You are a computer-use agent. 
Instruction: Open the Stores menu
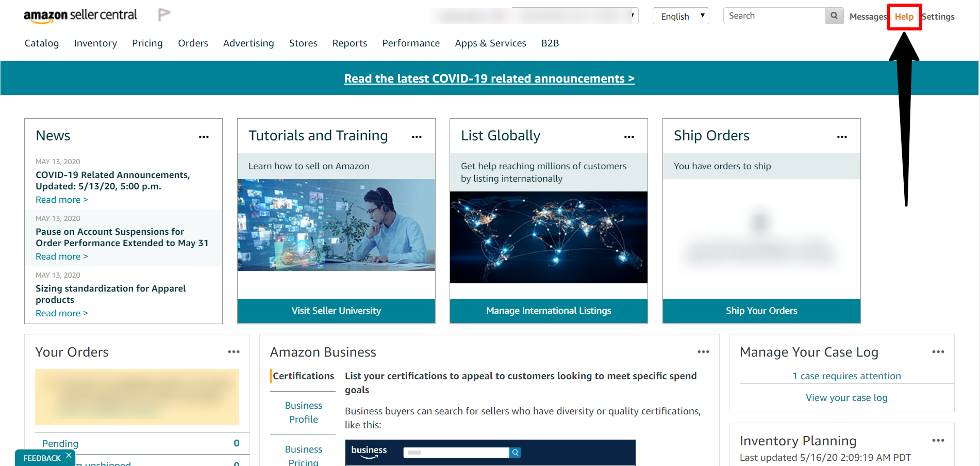click(x=303, y=43)
